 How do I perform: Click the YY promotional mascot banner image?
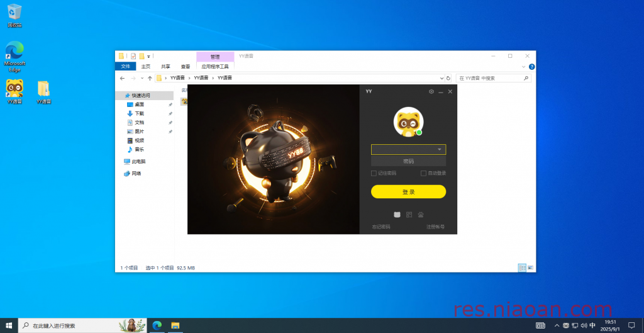(273, 159)
